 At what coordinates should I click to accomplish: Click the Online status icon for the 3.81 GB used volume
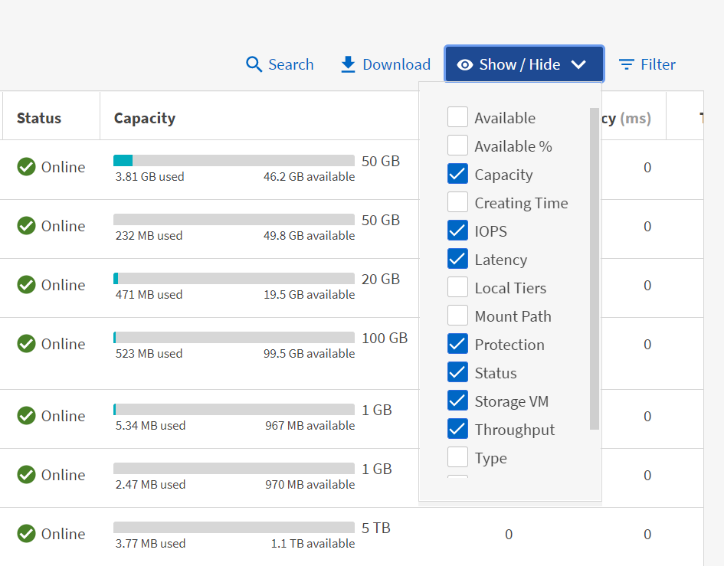click(26, 167)
